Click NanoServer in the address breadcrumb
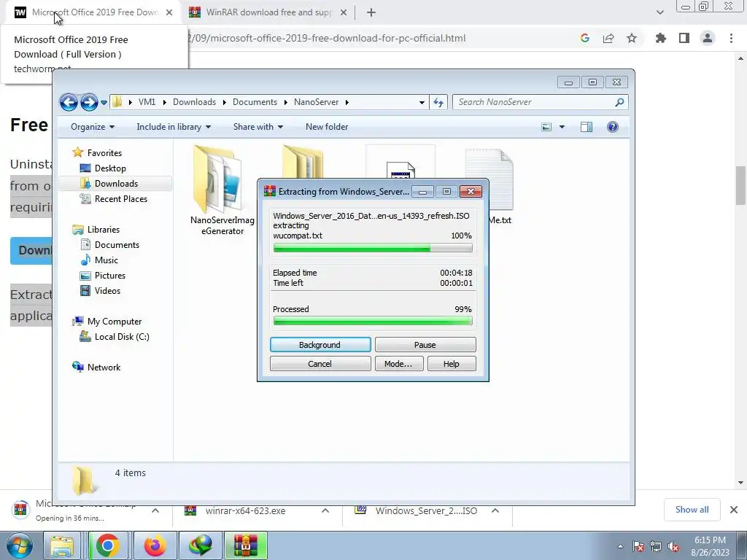747x560 pixels. pyautogui.click(x=317, y=102)
